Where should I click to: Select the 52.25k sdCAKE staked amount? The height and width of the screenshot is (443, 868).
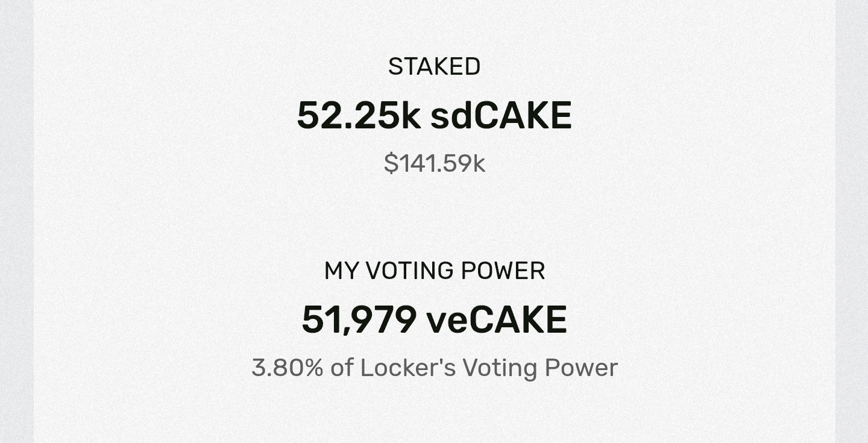[434, 116]
